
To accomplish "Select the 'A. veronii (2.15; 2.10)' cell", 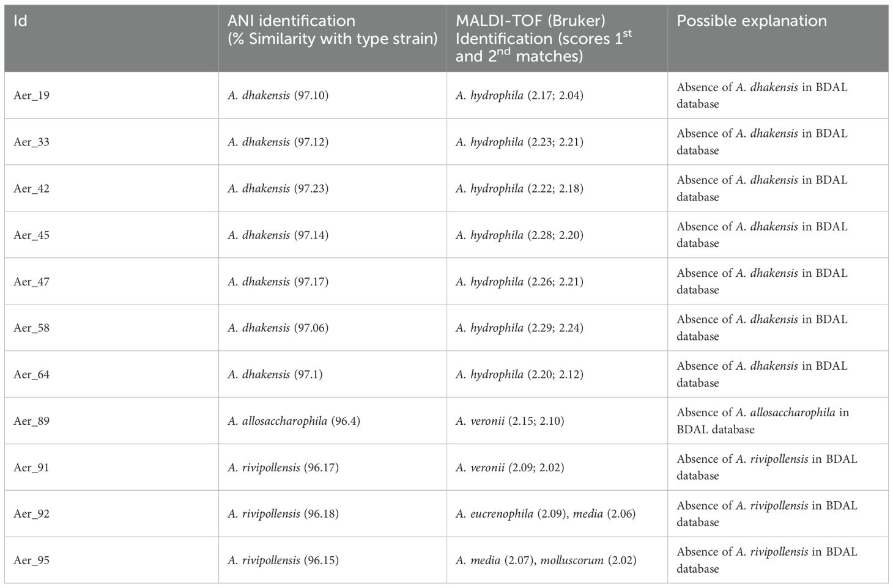I will point(509,421).
